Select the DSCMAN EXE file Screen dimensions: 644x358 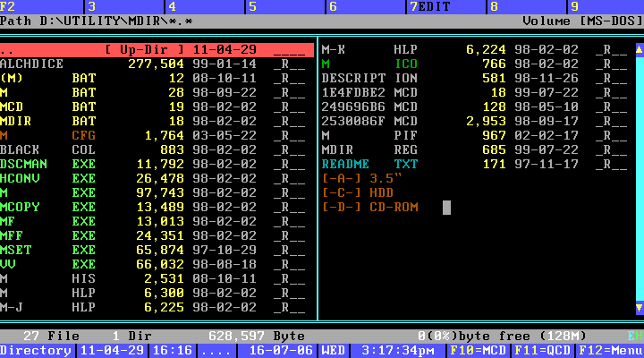tap(157, 165)
